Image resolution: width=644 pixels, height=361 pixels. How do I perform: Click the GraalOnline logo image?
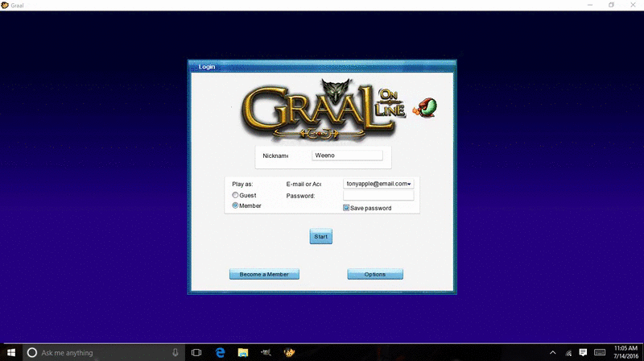click(324, 110)
